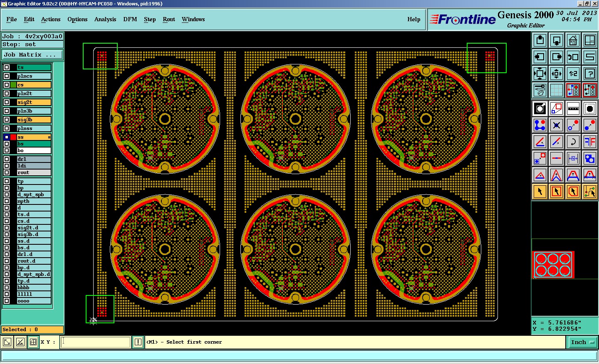599x364 pixels.
Task: Click the red color swatch of ss layer
Action: click(x=13, y=137)
